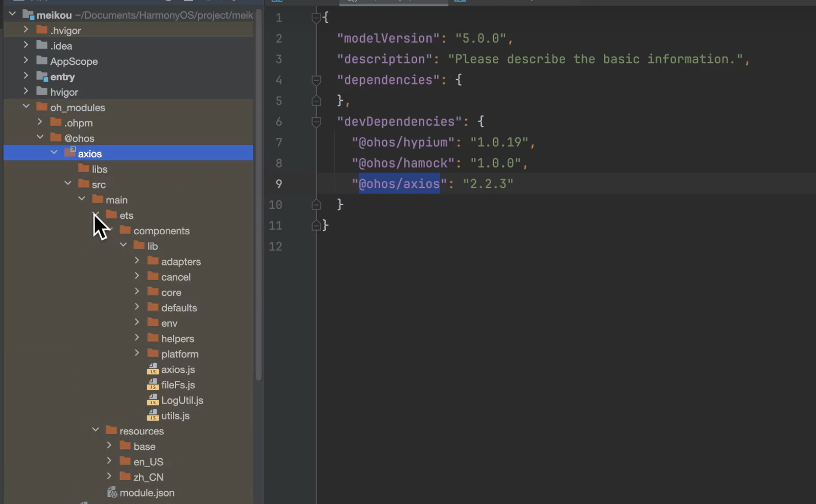Image resolution: width=816 pixels, height=504 pixels.
Task: Click the @ohos folder icon
Action: click(x=56, y=138)
